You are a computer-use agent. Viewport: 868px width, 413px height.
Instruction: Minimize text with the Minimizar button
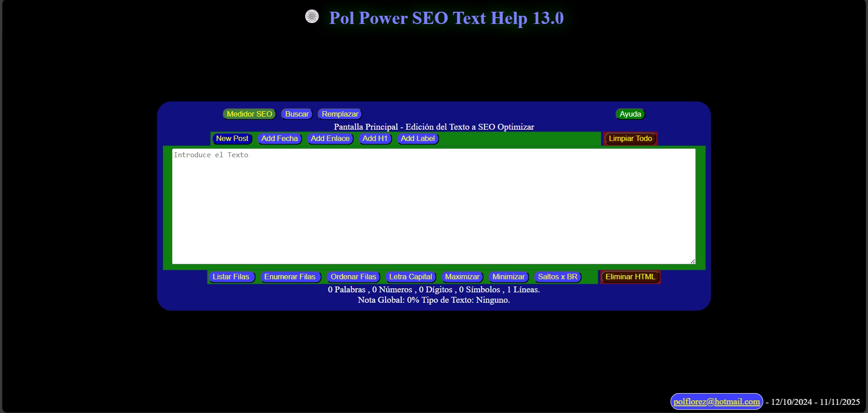[x=508, y=277]
